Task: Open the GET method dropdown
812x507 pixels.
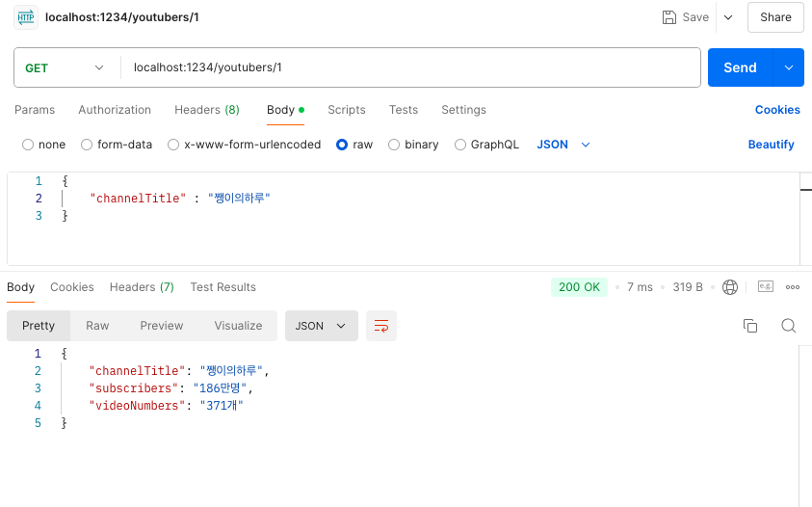Action: [x=65, y=67]
